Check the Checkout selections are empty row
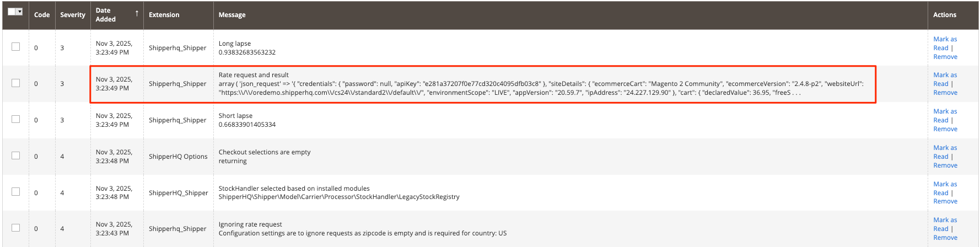The width and height of the screenshot is (980, 247). click(x=16, y=155)
